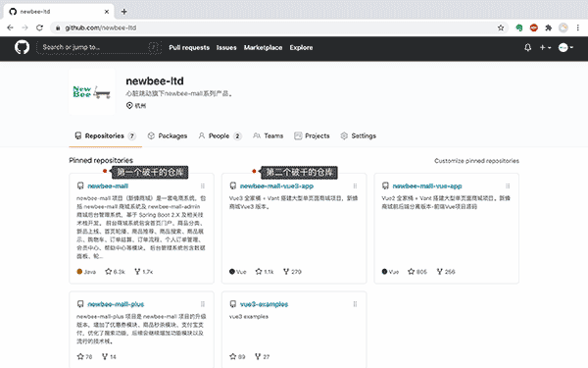Open the plus create-new dropdown
This screenshot has height=368, width=588.
tap(545, 48)
